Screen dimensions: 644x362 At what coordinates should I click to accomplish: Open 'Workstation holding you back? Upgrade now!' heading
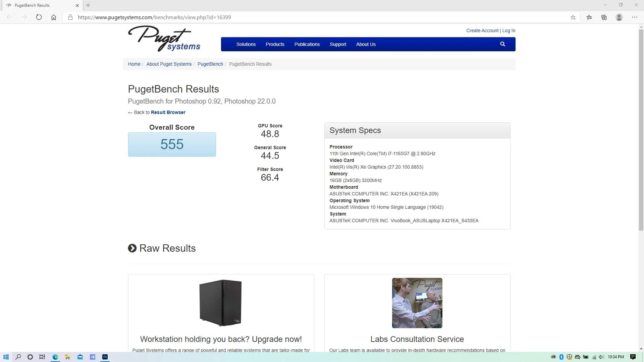[x=221, y=339]
